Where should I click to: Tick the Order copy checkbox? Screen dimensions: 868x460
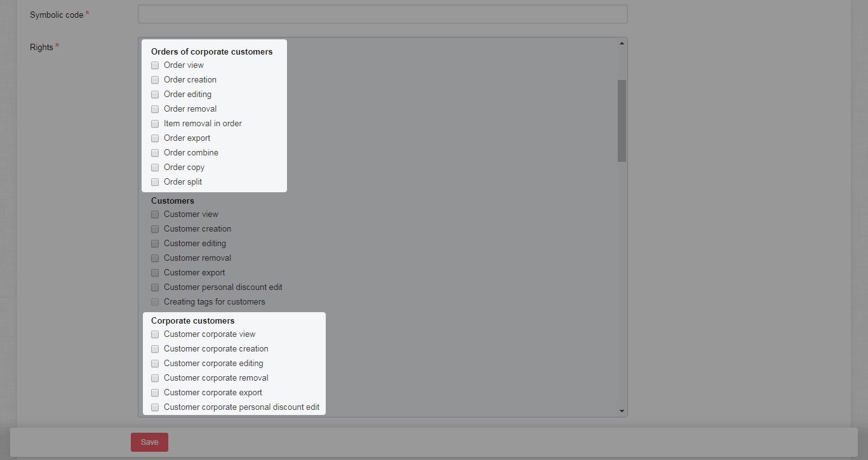(x=155, y=168)
